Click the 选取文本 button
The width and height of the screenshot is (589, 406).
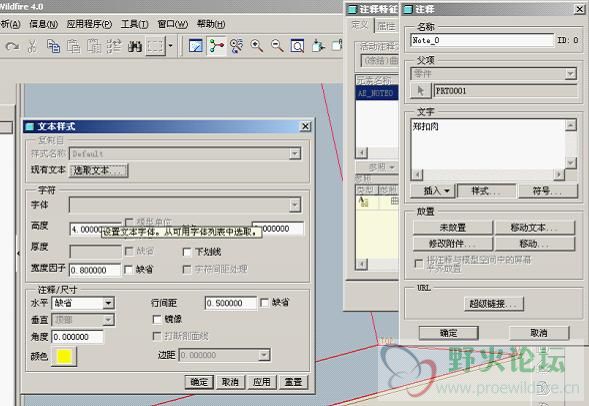(x=98, y=171)
